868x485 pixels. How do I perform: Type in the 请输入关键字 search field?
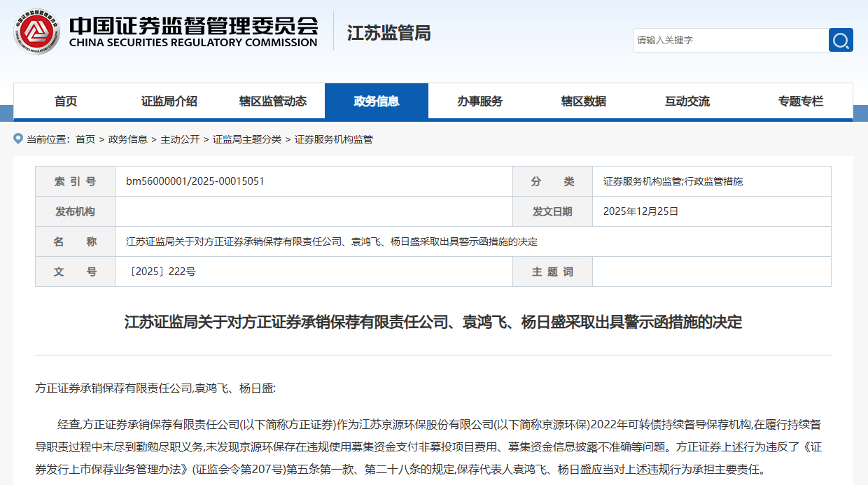click(x=730, y=40)
